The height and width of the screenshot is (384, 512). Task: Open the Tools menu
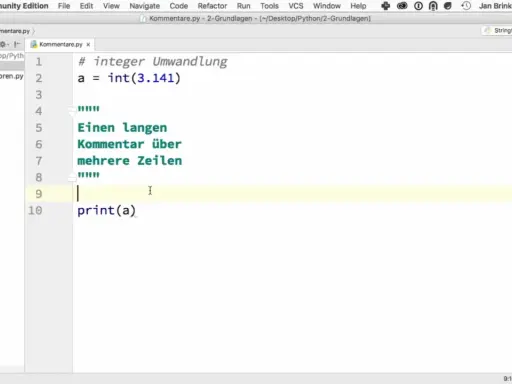coord(269,6)
